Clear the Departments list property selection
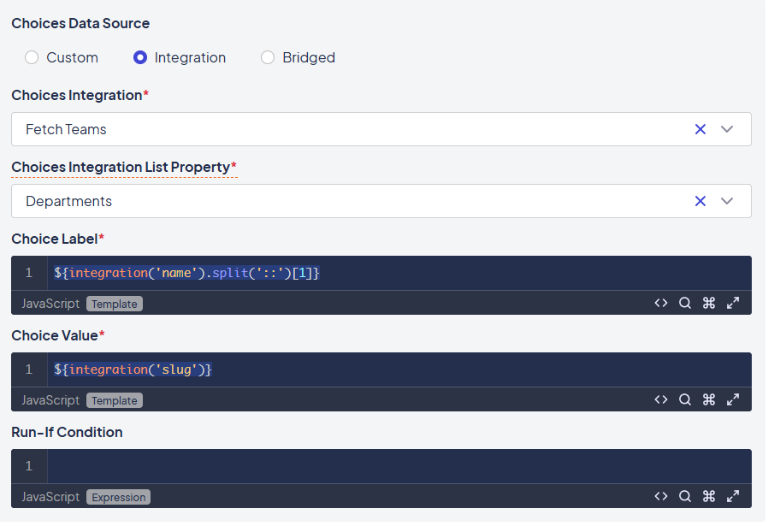Viewport: 774px width, 532px height. coord(700,201)
